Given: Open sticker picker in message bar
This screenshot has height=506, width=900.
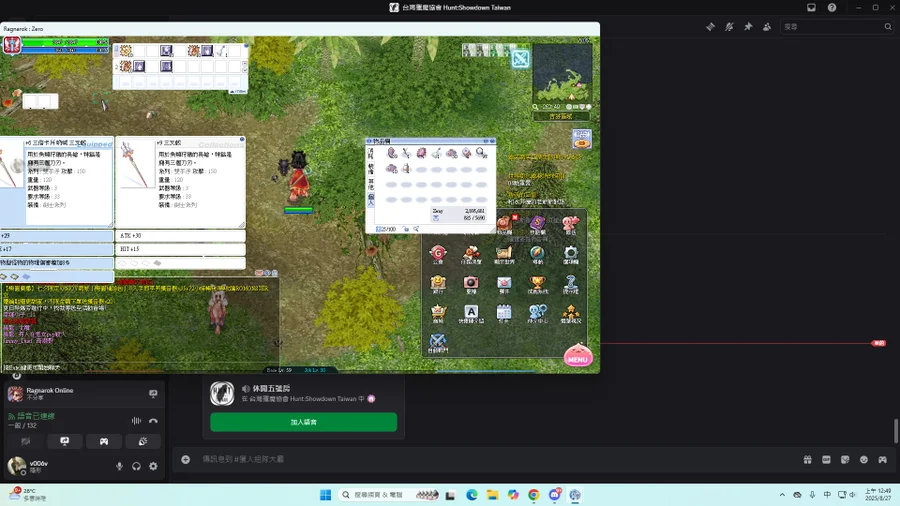Looking at the screenshot, I should (x=845, y=460).
